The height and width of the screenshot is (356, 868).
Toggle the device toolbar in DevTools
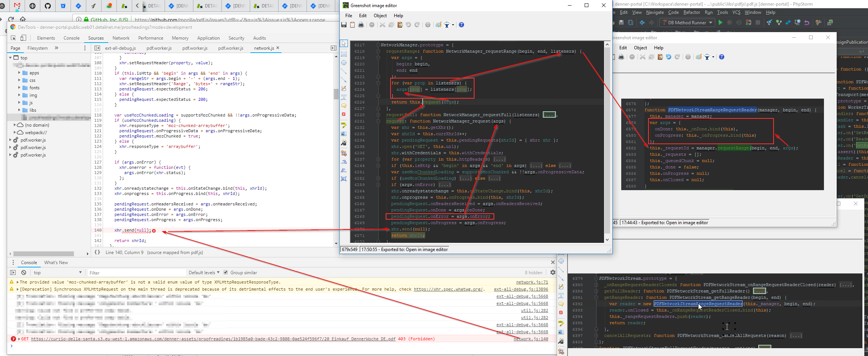pyautogui.click(x=23, y=38)
